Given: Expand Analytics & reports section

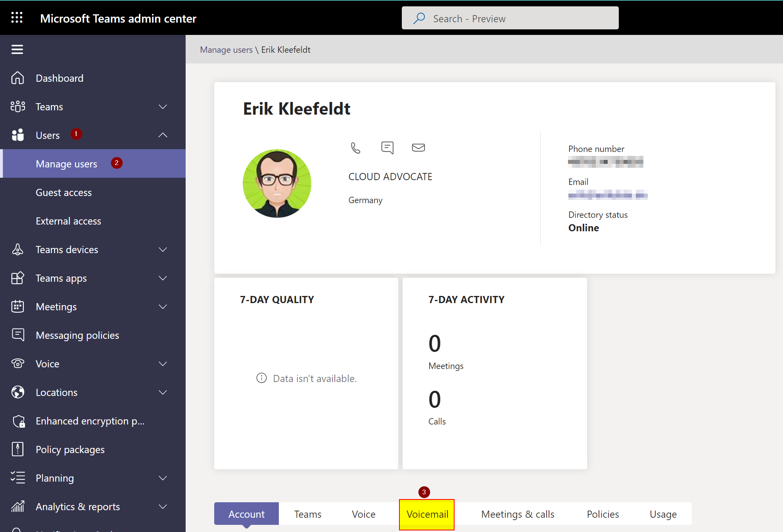Looking at the screenshot, I should (x=163, y=507).
